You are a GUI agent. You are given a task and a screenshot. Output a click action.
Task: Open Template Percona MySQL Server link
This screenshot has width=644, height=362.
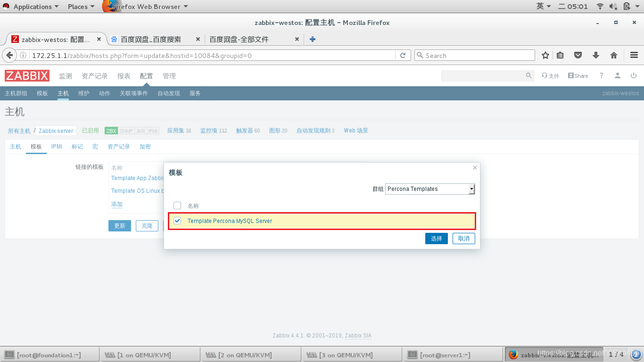230,221
